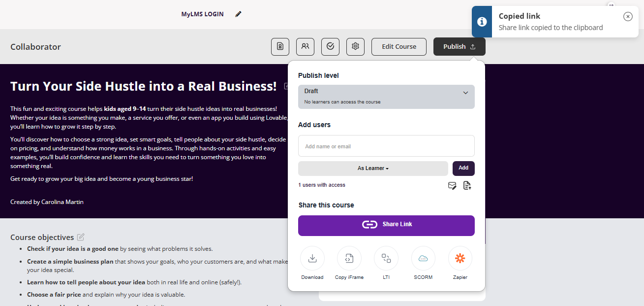This screenshot has height=306, width=644.
Task: Click the Download export icon
Action: coord(312,259)
